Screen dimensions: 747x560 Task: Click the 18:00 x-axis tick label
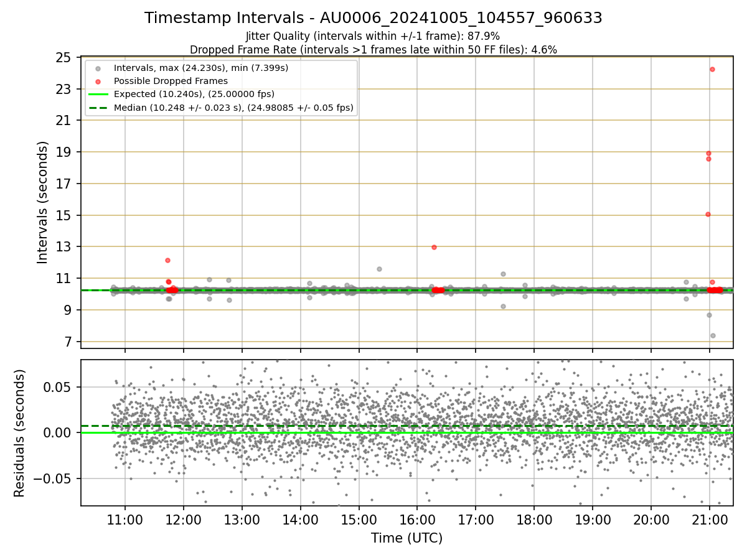pos(534,521)
